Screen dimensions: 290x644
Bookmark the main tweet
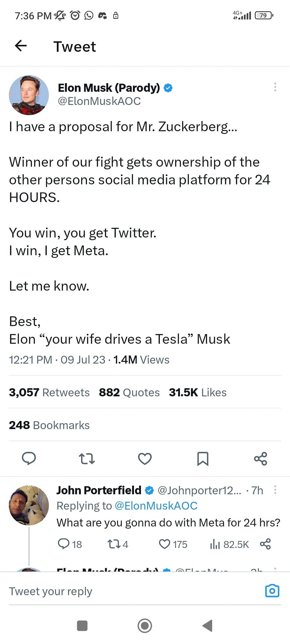[203, 459]
